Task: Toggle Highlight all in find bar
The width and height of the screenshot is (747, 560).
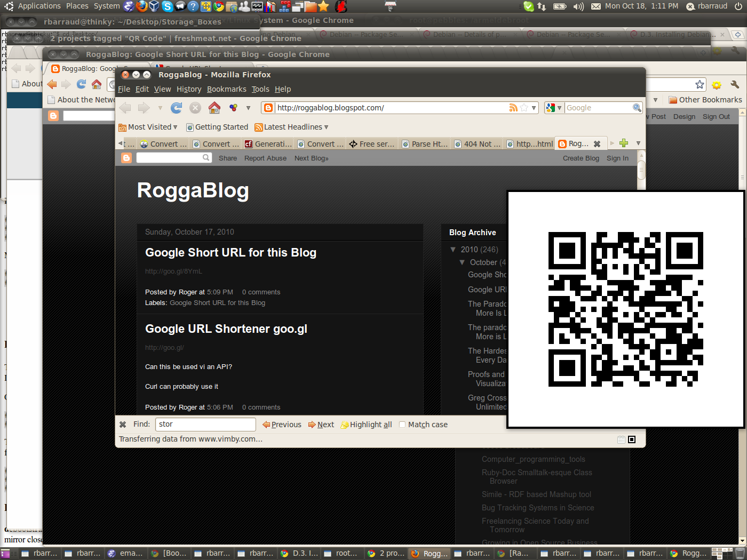Action: (367, 425)
